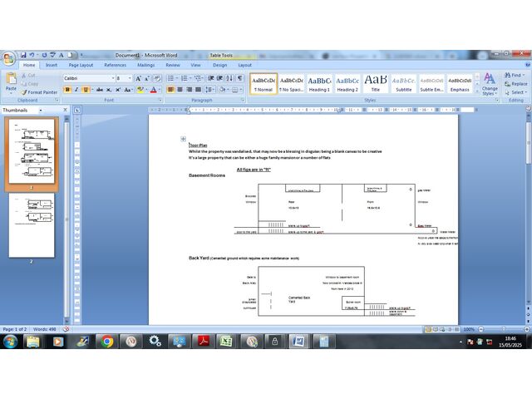Screen dimensions: 532x399
Task: Click the Office Button
Action: [8, 58]
